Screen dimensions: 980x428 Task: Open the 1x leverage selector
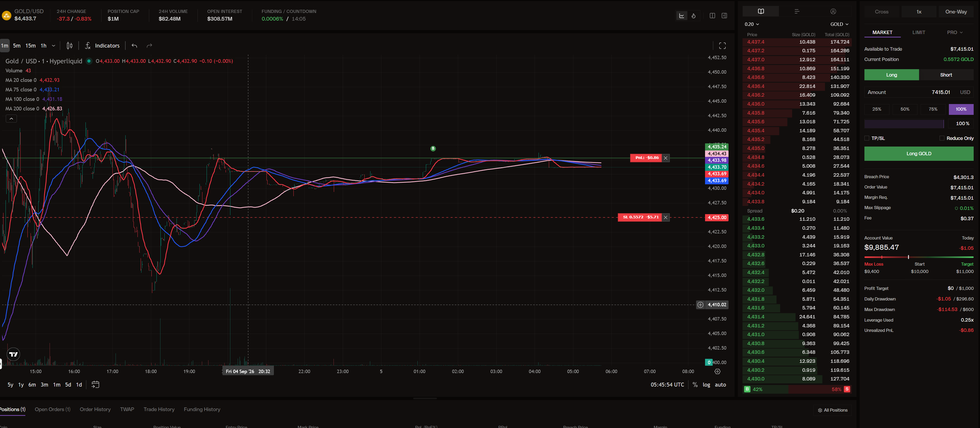click(919, 12)
